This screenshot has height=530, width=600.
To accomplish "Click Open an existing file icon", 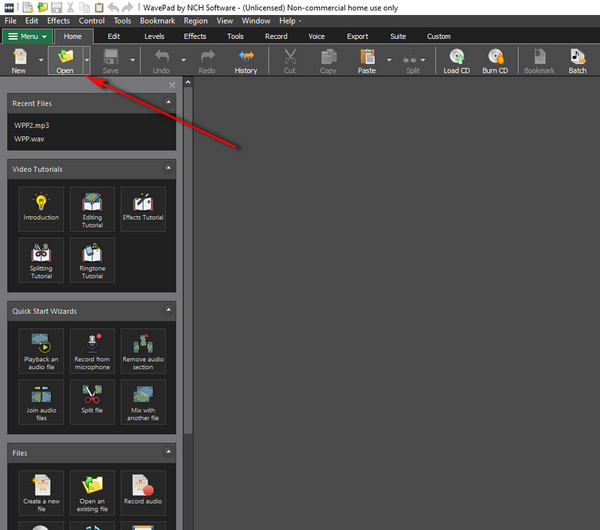I will coord(92,493).
